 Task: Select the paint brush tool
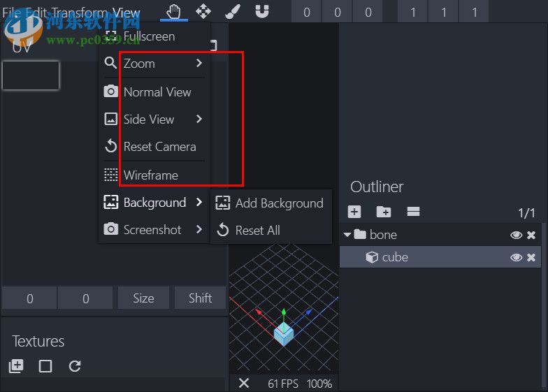[x=232, y=11]
